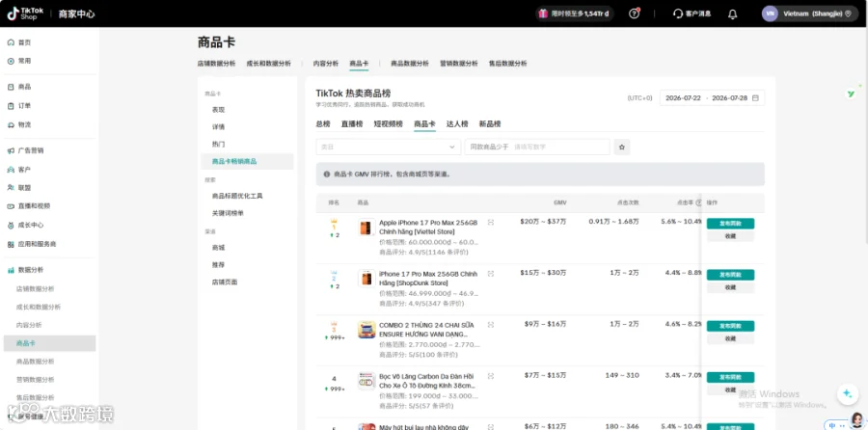The width and height of the screenshot is (868, 430).
Task: Click similar-product icon for COMBO ENSURE row
Action: coord(491,324)
